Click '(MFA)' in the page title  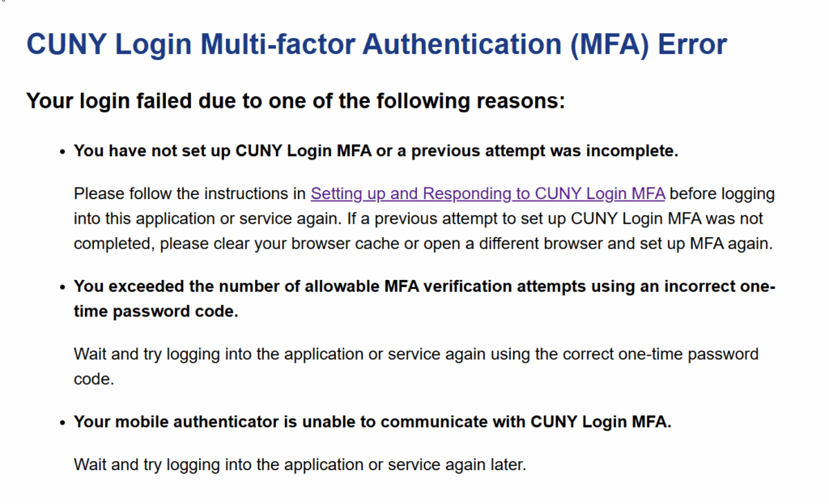(609, 44)
